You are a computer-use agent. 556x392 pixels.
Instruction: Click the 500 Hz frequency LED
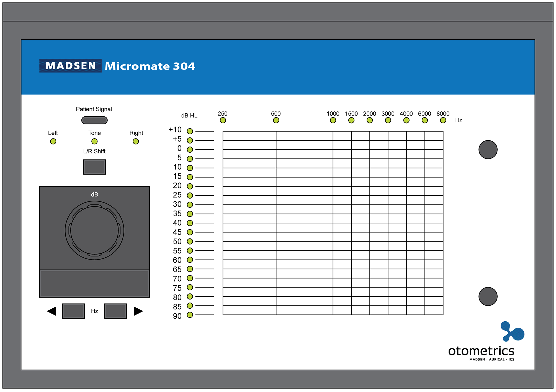[x=276, y=120]
